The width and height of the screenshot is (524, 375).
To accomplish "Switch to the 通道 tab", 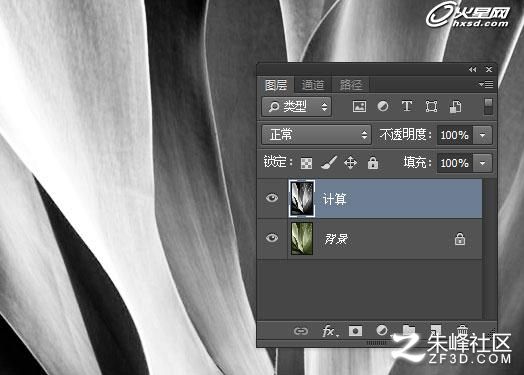I will click(313, 85).
